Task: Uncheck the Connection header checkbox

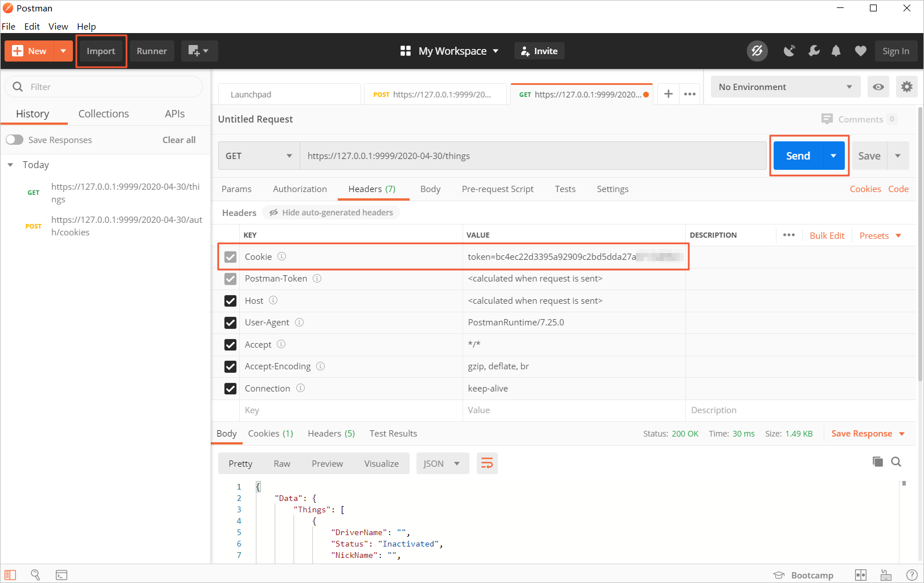Action: click(230, 389)
